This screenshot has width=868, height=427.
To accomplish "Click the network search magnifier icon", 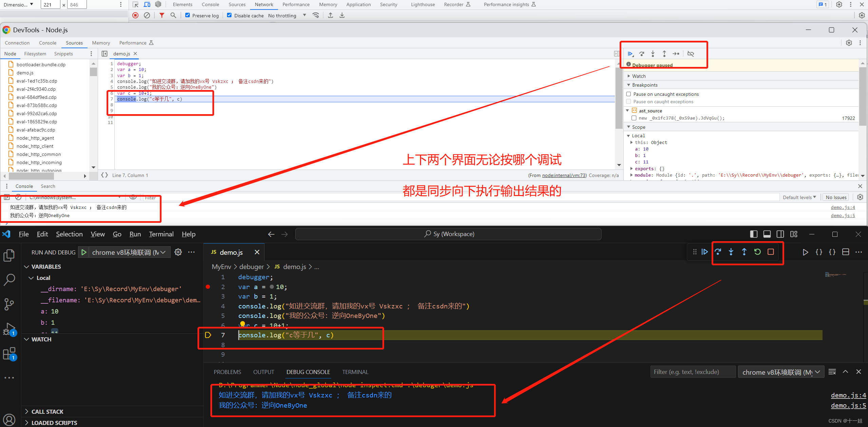I will click(173, 15).
